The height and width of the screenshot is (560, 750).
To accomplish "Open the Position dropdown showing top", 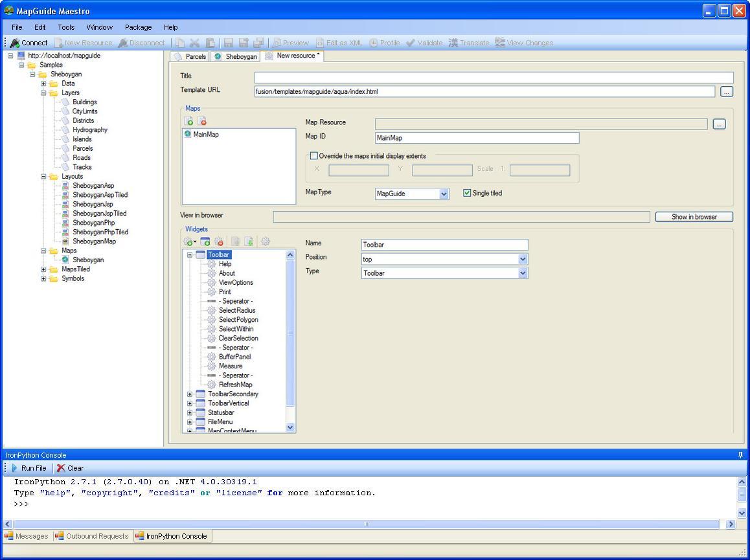I will (522, 258).
